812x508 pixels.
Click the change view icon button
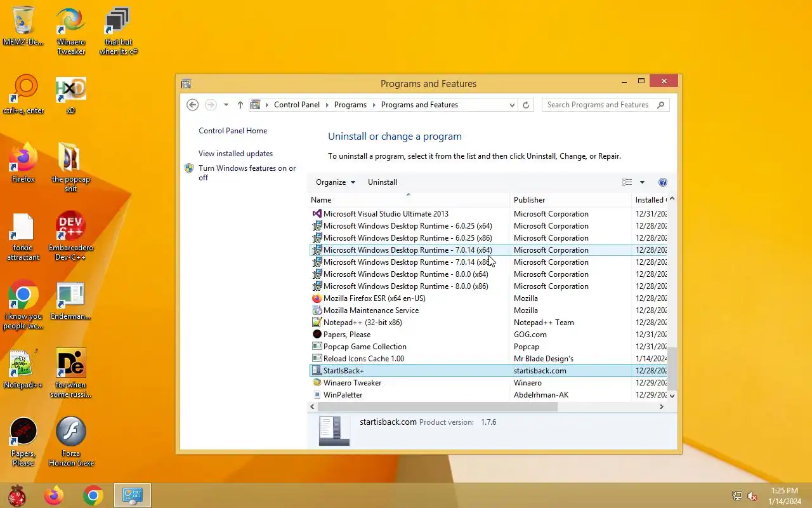click(x=627, y=182)
